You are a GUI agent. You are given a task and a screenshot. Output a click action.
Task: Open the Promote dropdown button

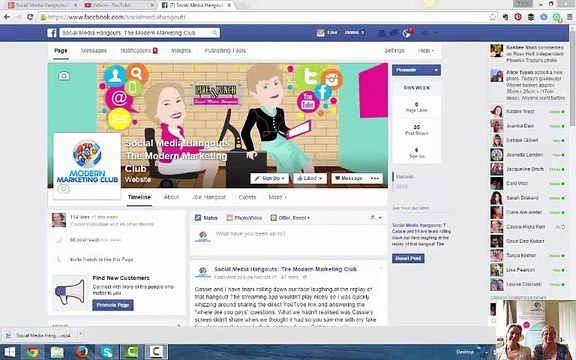click(x=416, y=70)
